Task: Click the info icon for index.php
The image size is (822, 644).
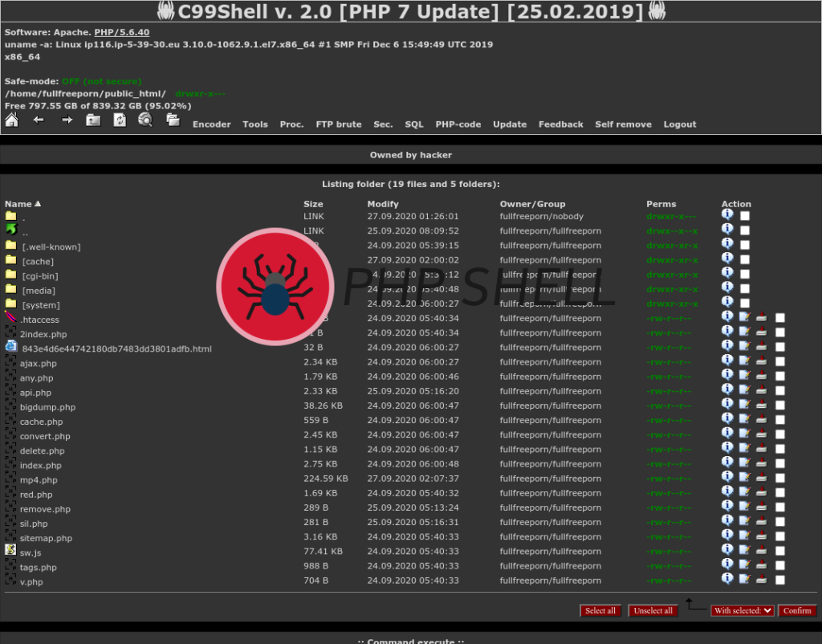Action: point(727,463)
